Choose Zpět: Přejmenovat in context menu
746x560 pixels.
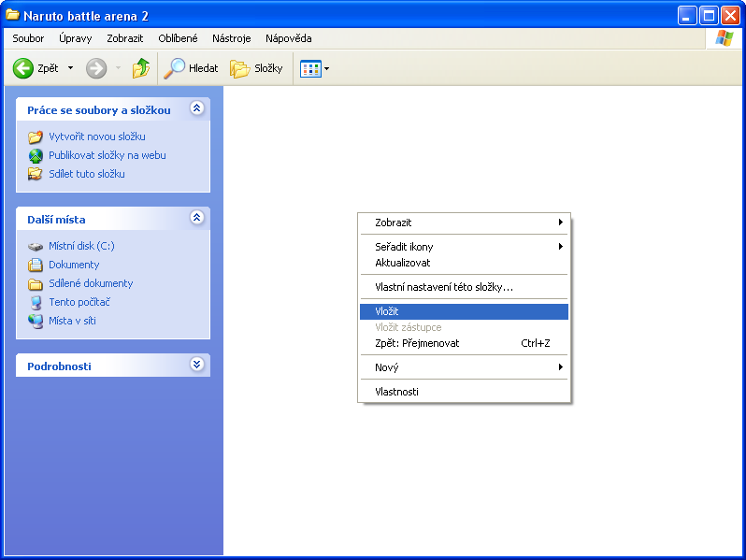pos(465,343)
